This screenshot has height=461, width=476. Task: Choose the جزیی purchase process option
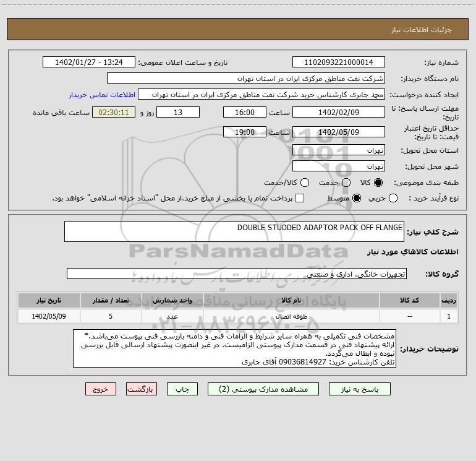(x=393, y=198)
